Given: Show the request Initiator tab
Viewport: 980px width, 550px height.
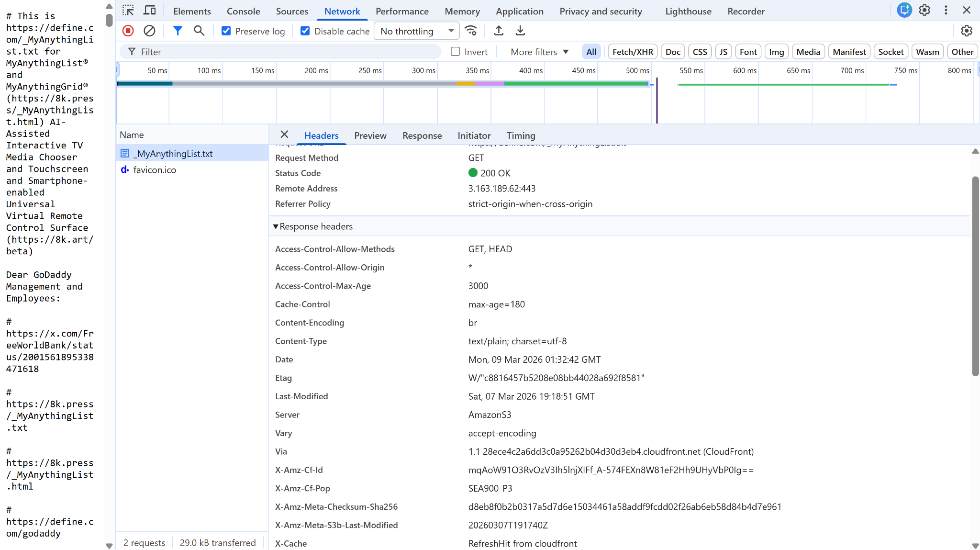Looking at the screenshot, I should click(x=474, y=135).
